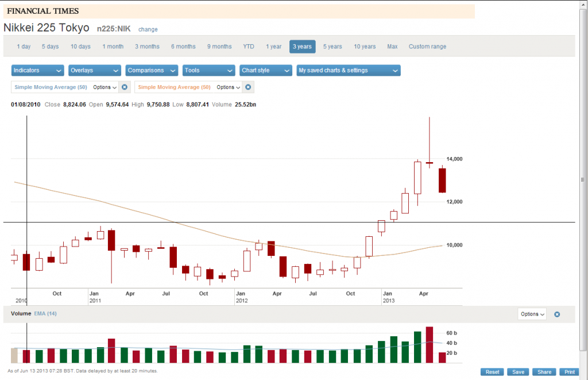Select the 6 months time range
Screen dimensions: 588x380
(x=183, y=47)
